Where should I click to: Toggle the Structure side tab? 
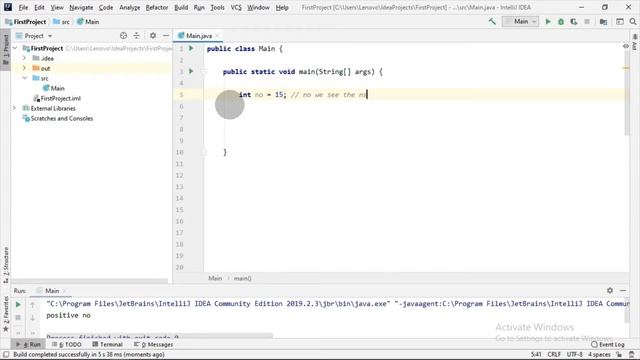[x=6, y=265]
